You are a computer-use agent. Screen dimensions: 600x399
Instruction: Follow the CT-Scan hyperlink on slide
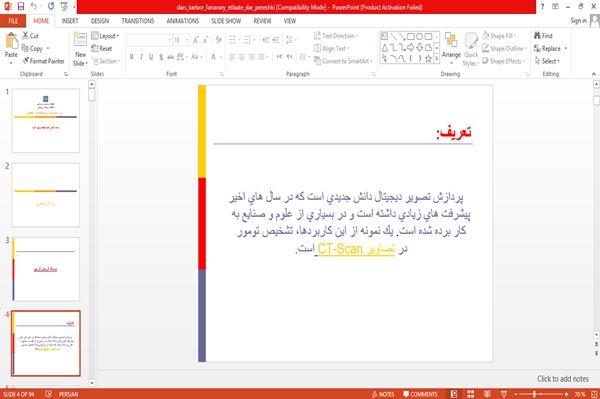tap(355, 249)
